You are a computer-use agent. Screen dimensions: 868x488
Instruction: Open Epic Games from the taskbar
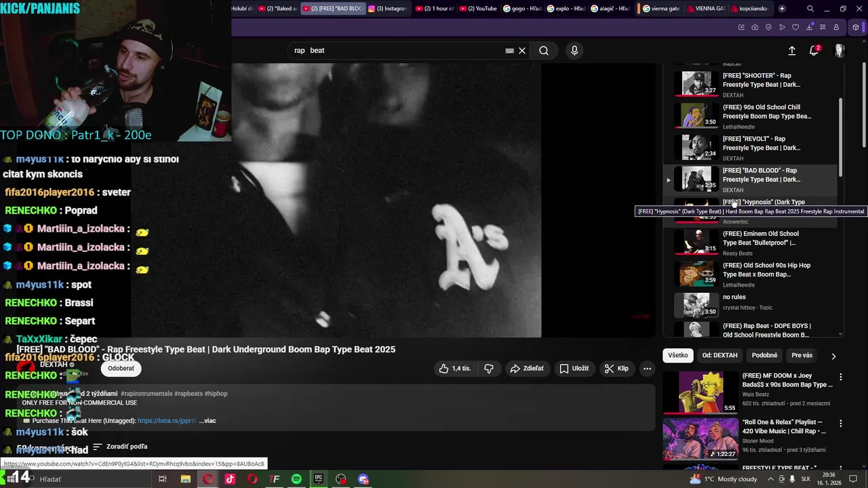click(x=319, y=479)
